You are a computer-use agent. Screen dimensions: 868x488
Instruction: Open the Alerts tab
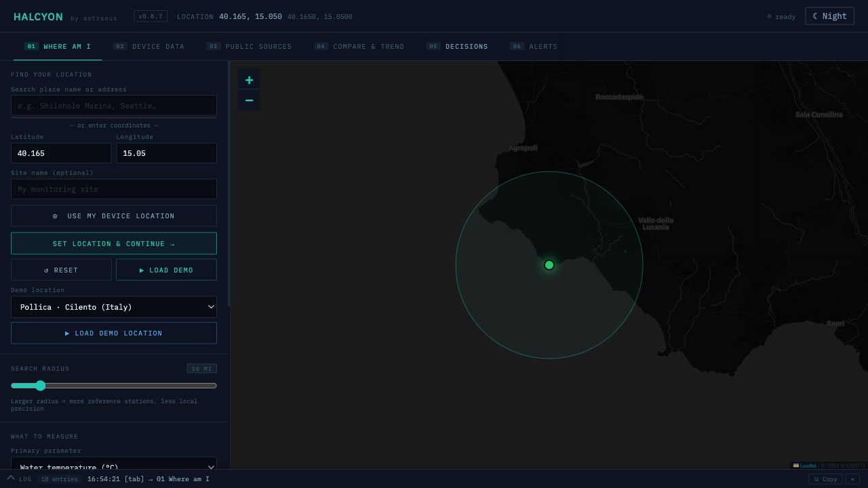click(534, 47)
